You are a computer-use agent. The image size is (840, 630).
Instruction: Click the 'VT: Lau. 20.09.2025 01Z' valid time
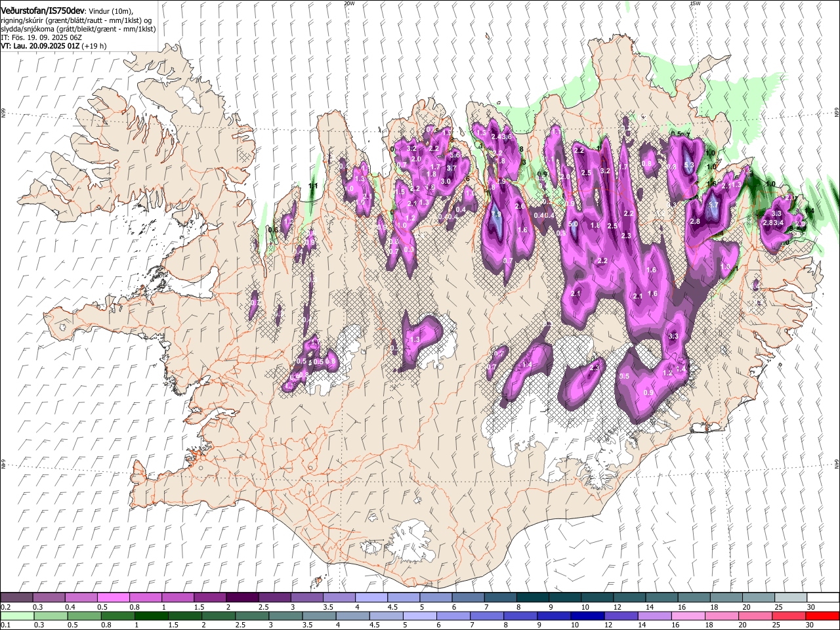click(x=40, y=46)
